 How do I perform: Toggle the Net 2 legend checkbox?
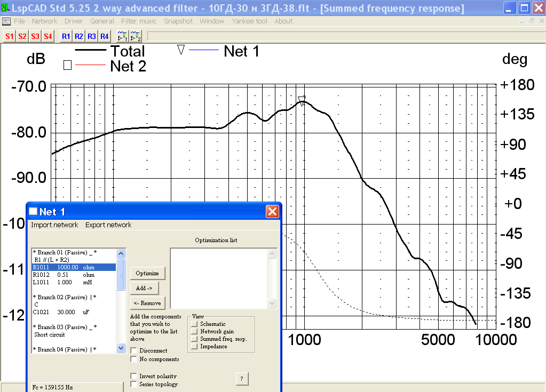[x=68, y=65]
